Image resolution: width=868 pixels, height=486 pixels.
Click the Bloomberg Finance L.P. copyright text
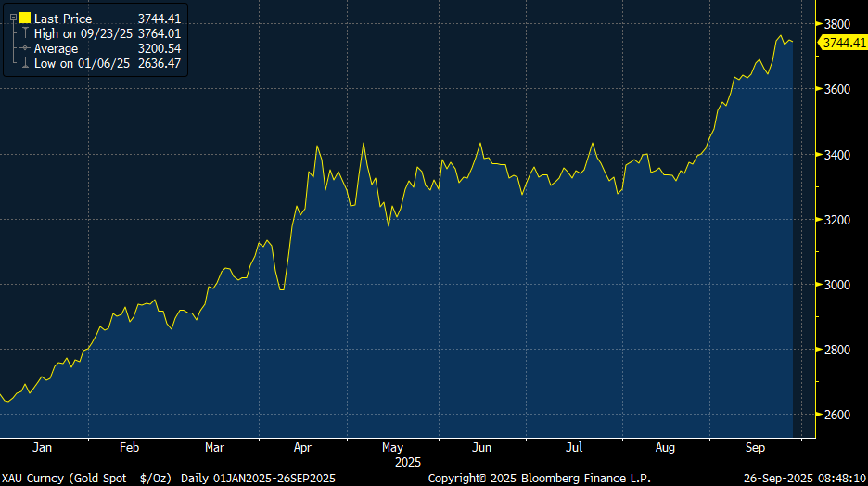tap(539, 478)
